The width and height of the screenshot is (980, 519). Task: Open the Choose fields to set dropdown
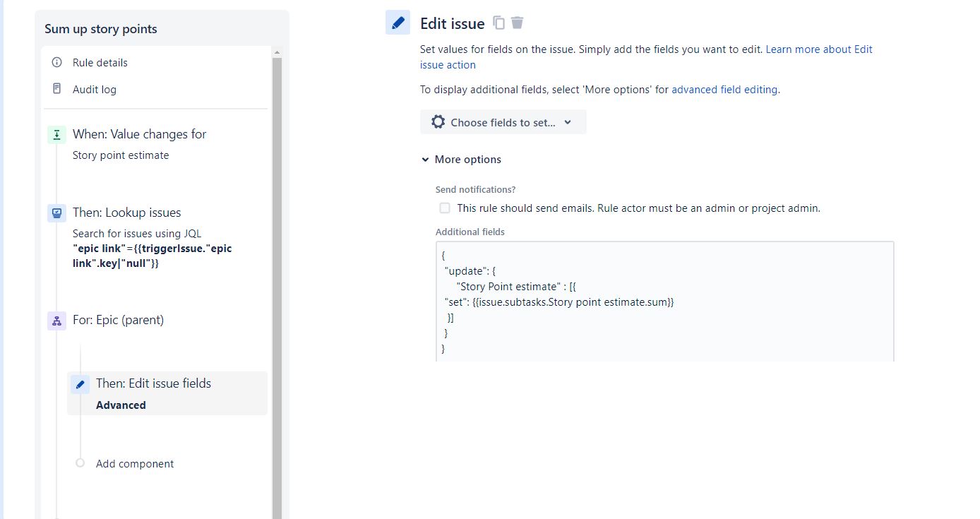[503, 122]
